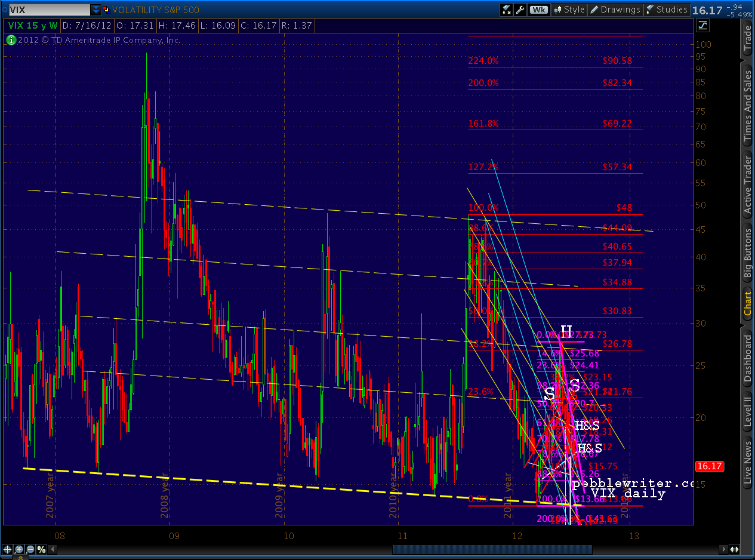Click the scroll right arrow on time axis

(725, 549)
